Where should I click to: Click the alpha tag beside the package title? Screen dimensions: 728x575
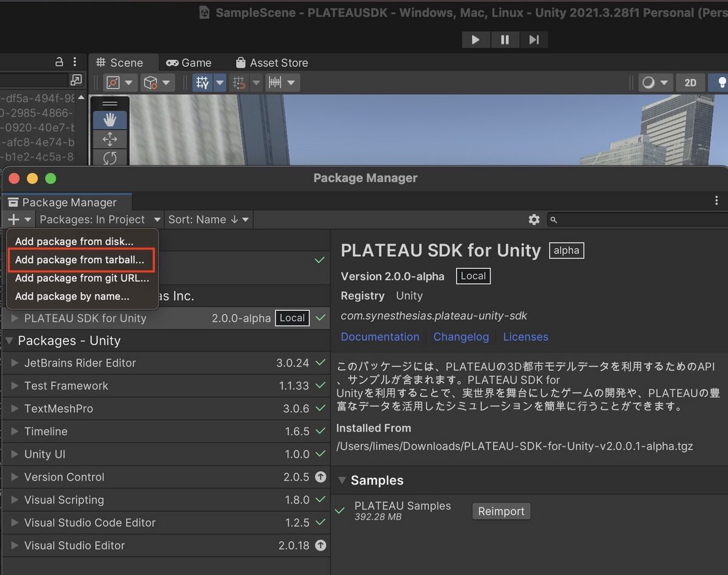(567, 250)
